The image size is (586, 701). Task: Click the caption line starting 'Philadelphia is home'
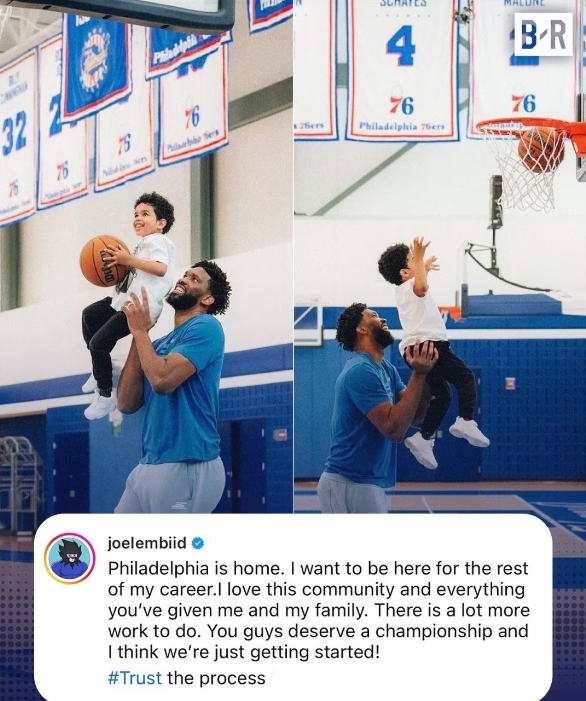coord(318,568)
